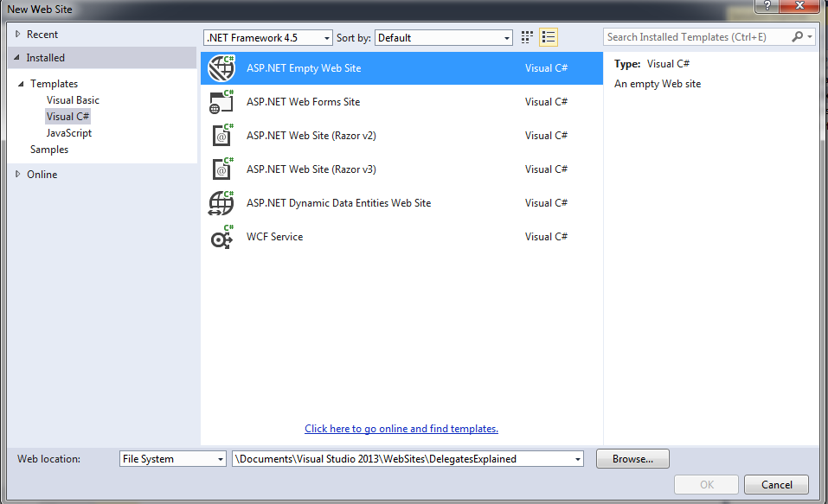
Task: Click the Cancel button
Action: 776,484
